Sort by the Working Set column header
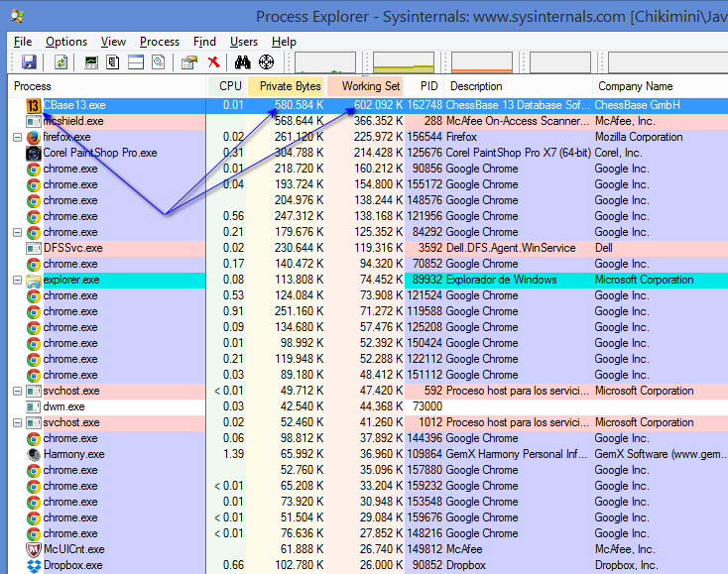This screenshot has height=574, width=728. (x=365, y=86)
